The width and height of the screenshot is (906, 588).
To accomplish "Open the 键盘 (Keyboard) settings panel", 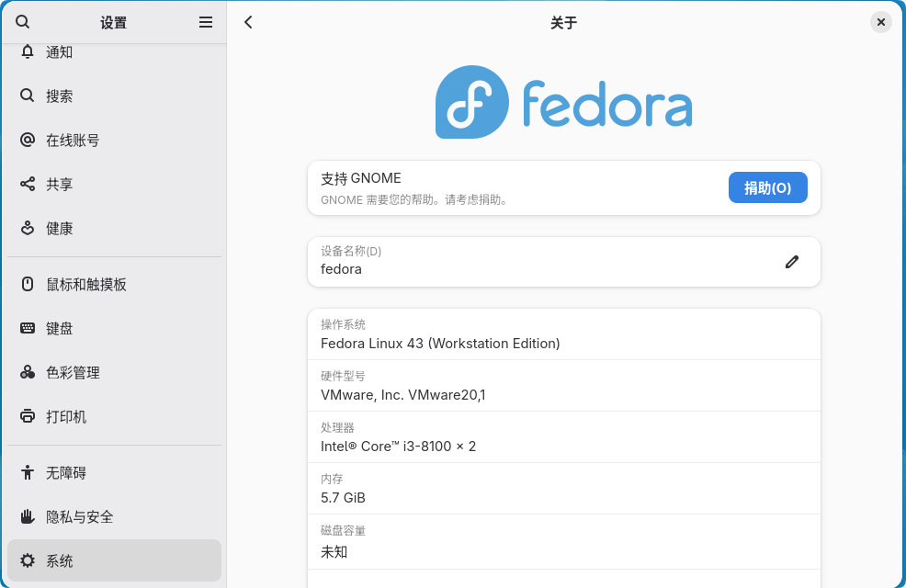I will [x=59, y=328].
